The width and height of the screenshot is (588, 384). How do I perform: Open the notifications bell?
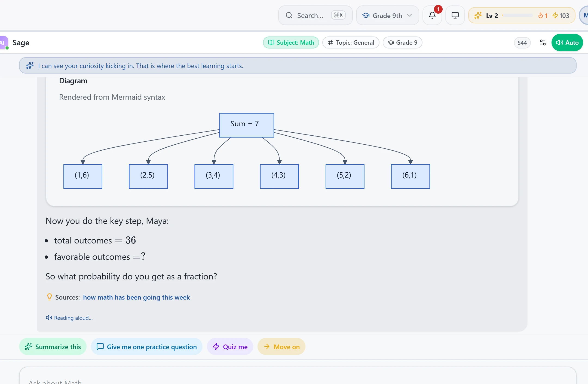[432, 15]
